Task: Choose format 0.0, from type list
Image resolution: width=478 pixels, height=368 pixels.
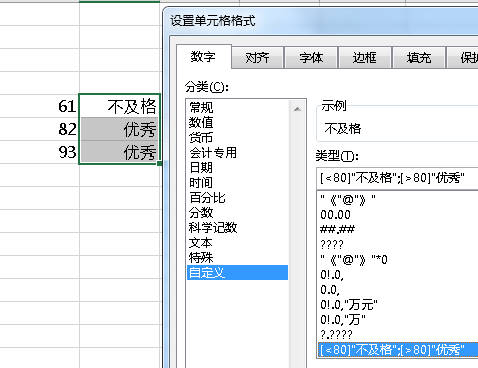Action: (x=398, y=290)
